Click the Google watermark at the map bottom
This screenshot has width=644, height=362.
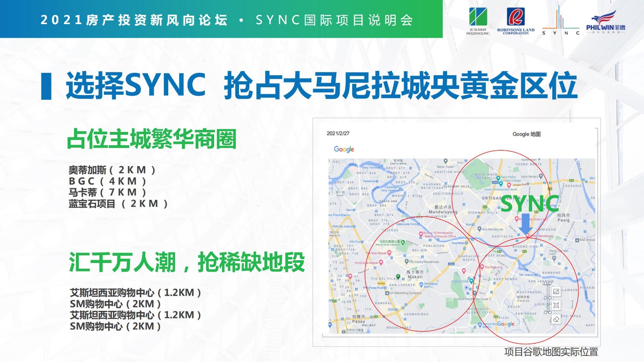click(506, 324)
